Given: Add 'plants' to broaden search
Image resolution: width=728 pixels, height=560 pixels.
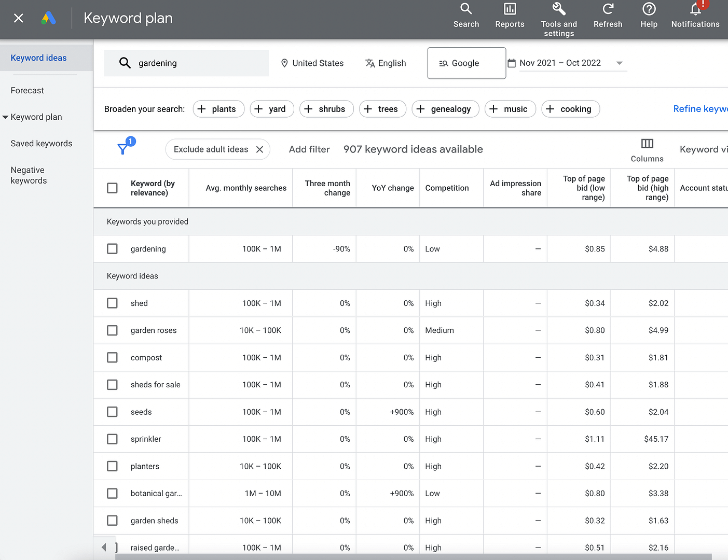Looking at the screenshot, I should 218,109.
